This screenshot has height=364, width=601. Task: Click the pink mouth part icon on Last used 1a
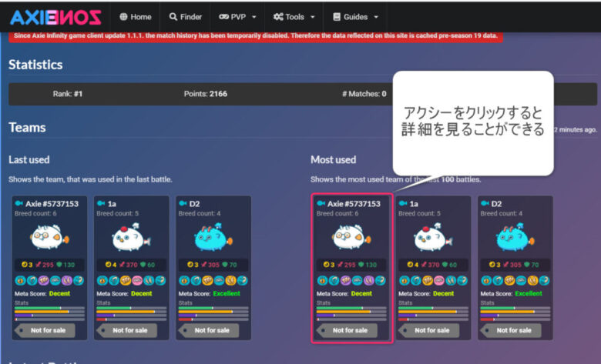(137, 281)
